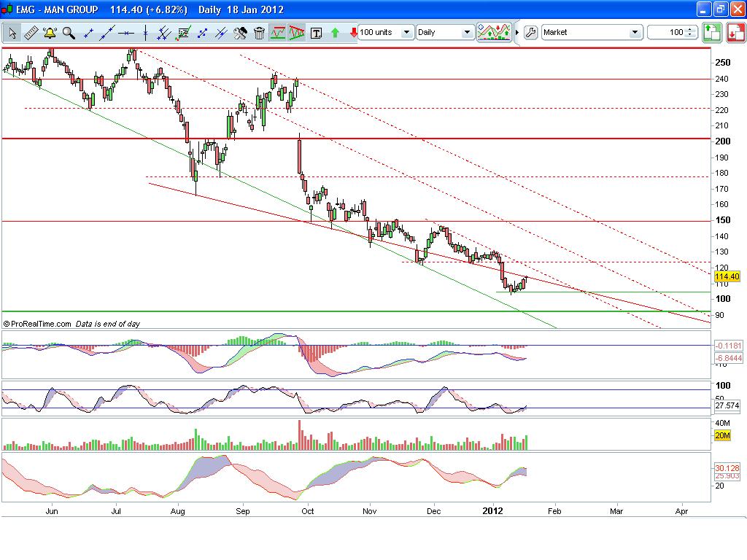Click the 27.574 stochastic value label

[727, 405]
